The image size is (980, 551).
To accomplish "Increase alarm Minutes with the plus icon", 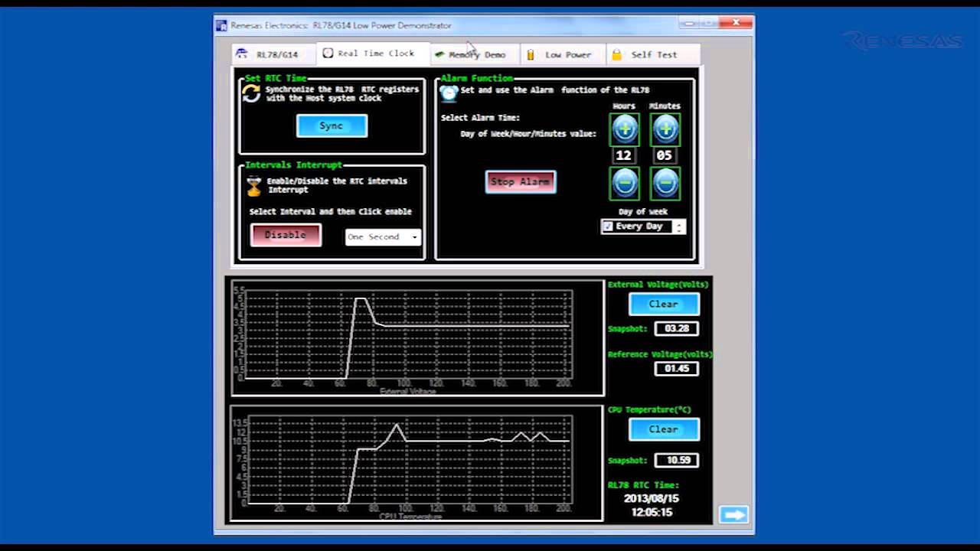I will [665, 129].
